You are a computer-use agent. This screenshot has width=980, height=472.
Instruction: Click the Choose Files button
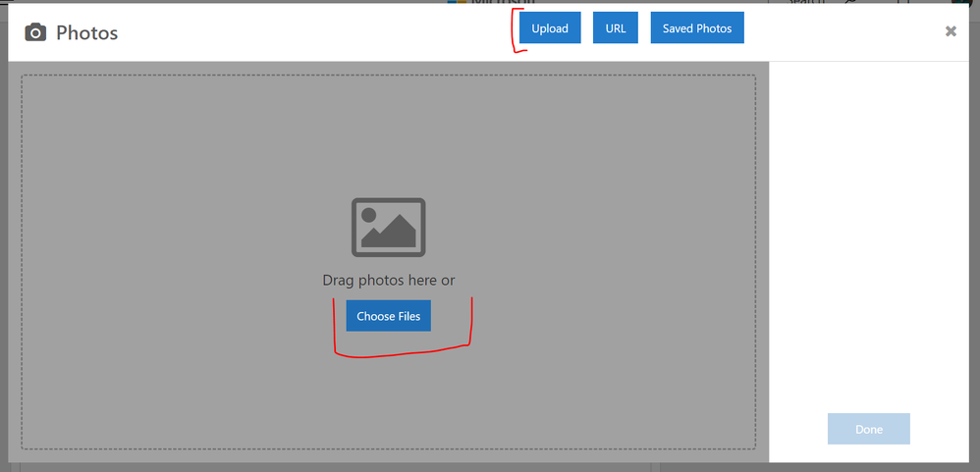pyautogui.click(x=388, y=316)
